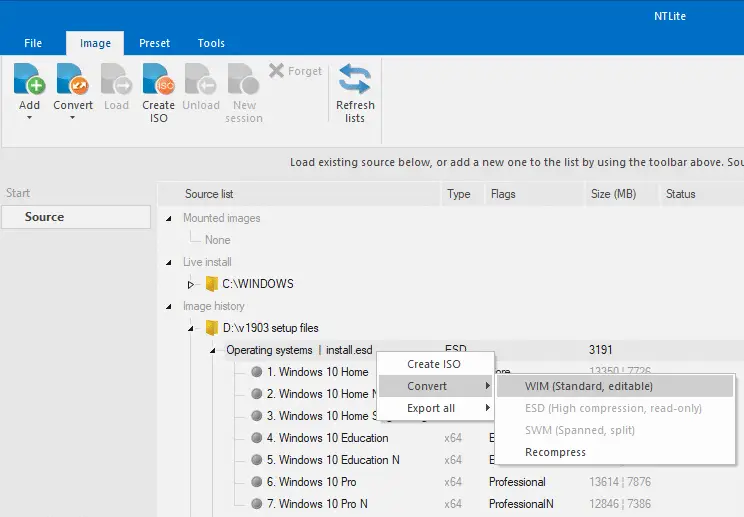
Task: Click the status dot beside Windows 10 Pro N
Action: [x=257, y=504]
